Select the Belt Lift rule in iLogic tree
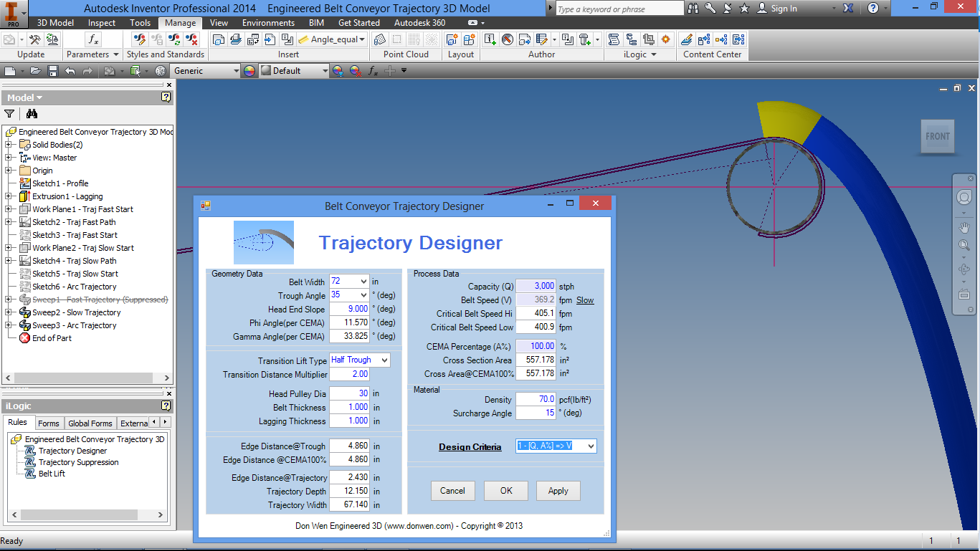The height and width of the screenshot is (551, 980). 52,474
